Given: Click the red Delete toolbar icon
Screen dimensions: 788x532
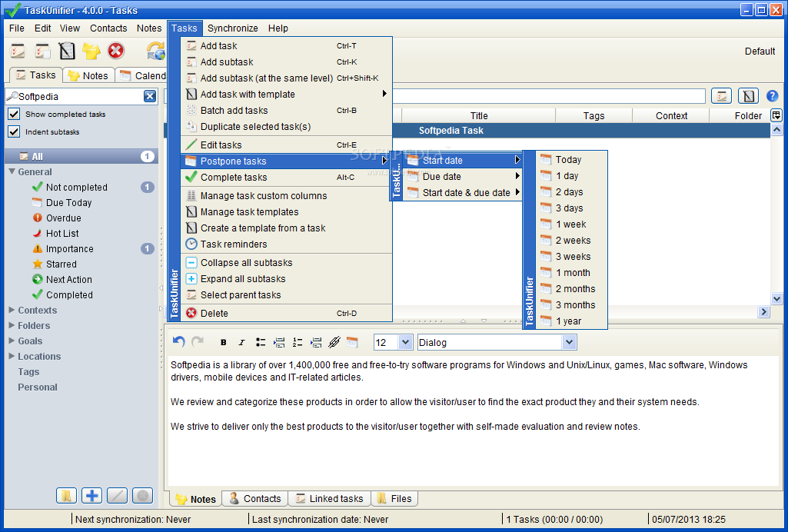Looking at the screenshot, I should (x=115, y=51).
